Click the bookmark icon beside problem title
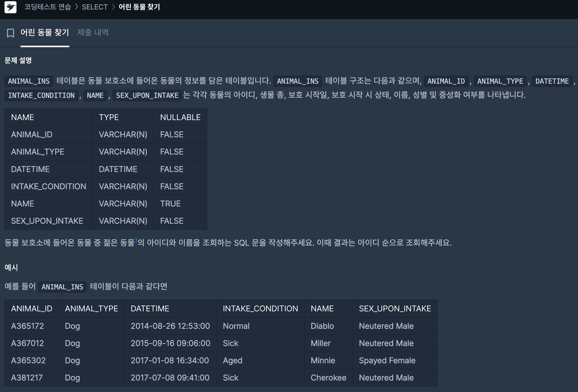 coord(10,33)
